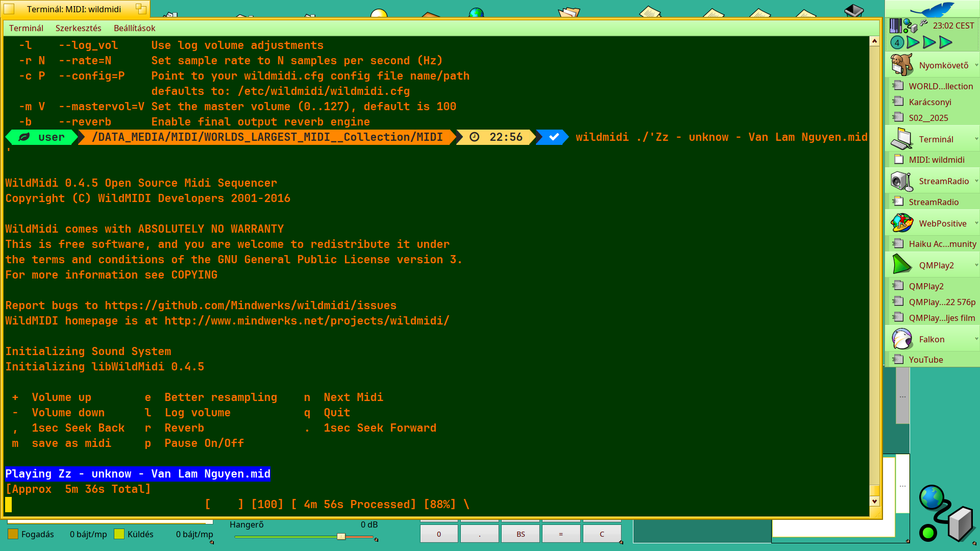Image resolution: width=980 pixels, height=551 pixels.
Task: Switch to Haiku Ac...munity WebPositive window
Action: pyautogui.click(x=934, y=244)
